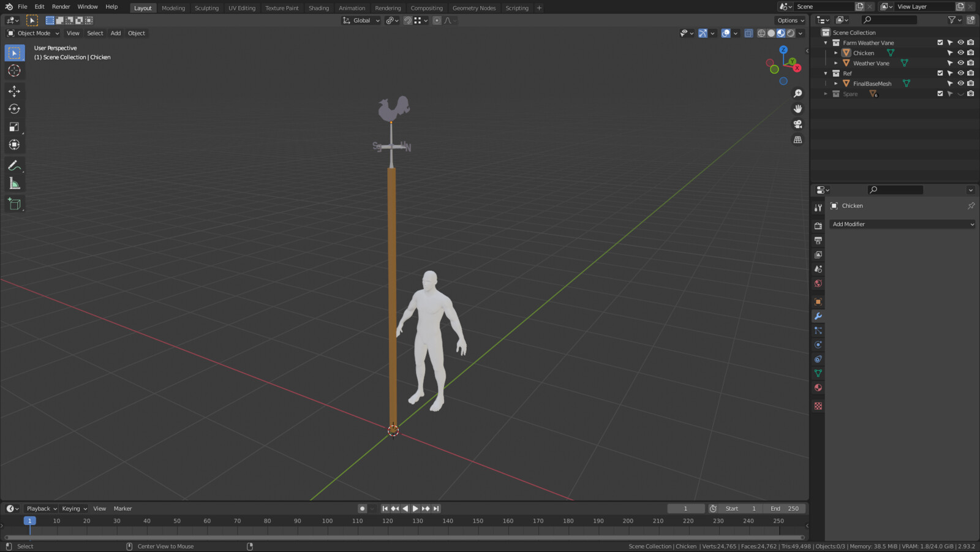The width and height of the screenshot is (980, 552).
Task: Open the Object Data mesh properties tab
Action: click(x=818, y=373)
